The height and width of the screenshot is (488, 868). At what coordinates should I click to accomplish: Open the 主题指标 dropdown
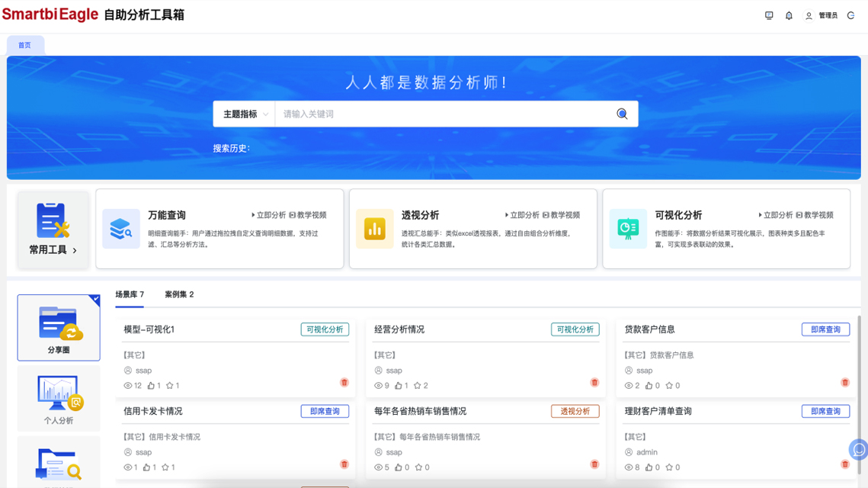[242, 113]
